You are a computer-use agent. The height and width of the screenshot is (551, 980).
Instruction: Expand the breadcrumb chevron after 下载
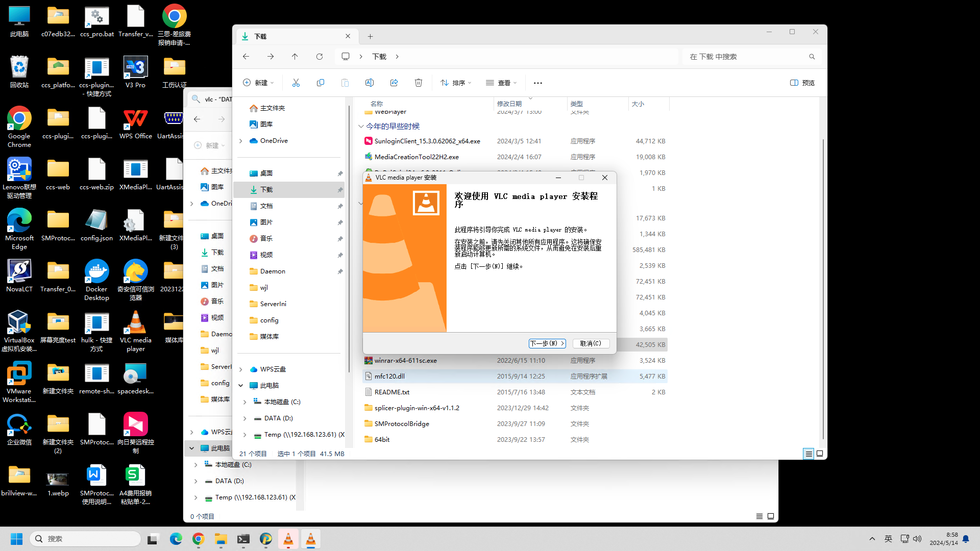[x=397, y=57]
